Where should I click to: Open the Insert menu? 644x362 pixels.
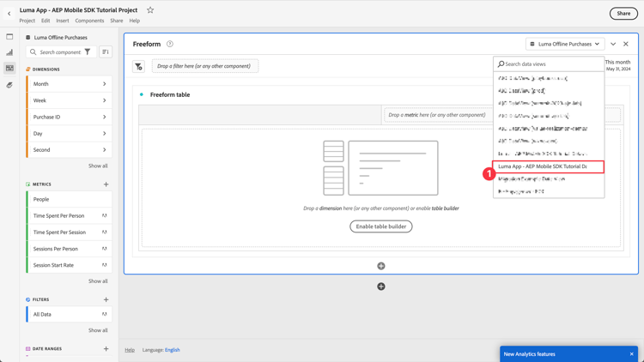(63, 21)
